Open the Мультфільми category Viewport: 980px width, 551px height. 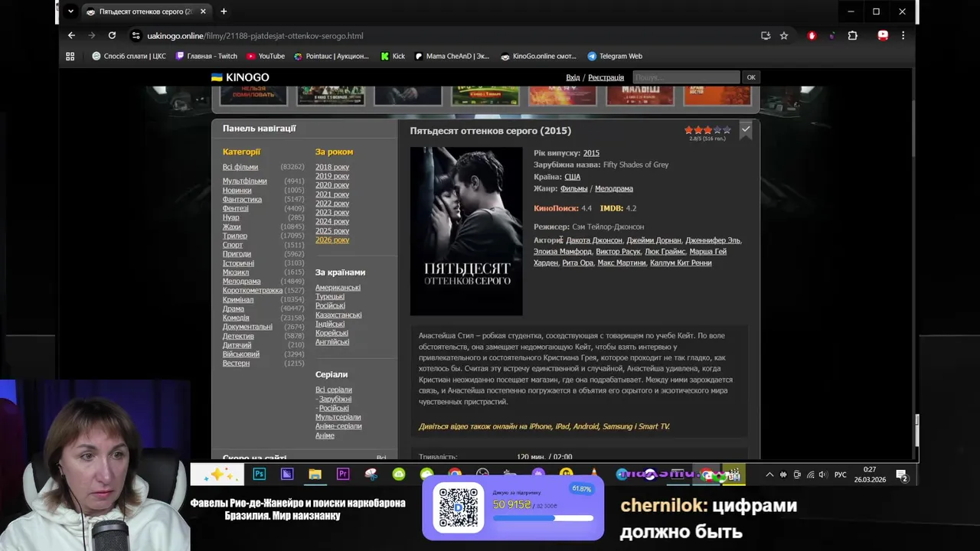(245, 181)
